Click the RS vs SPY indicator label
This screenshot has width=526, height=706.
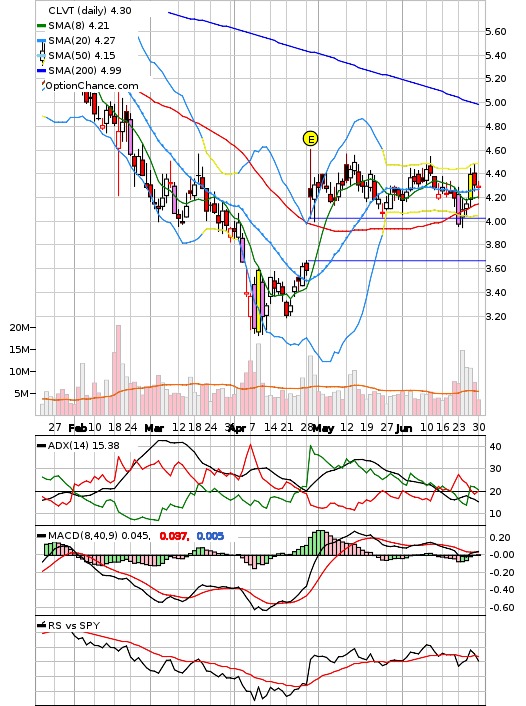pos(74,625)
